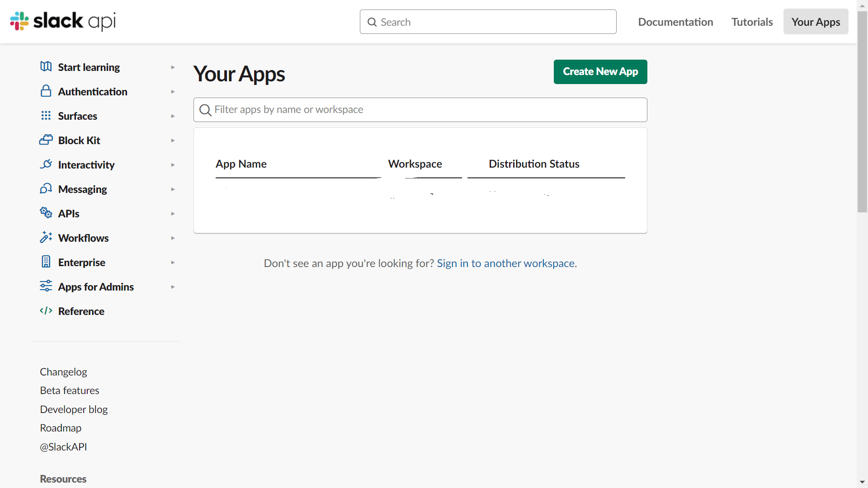This screenshot has width=868, height=488.
Task: Open the APIs sidebar label
Action: coord(69,214)
